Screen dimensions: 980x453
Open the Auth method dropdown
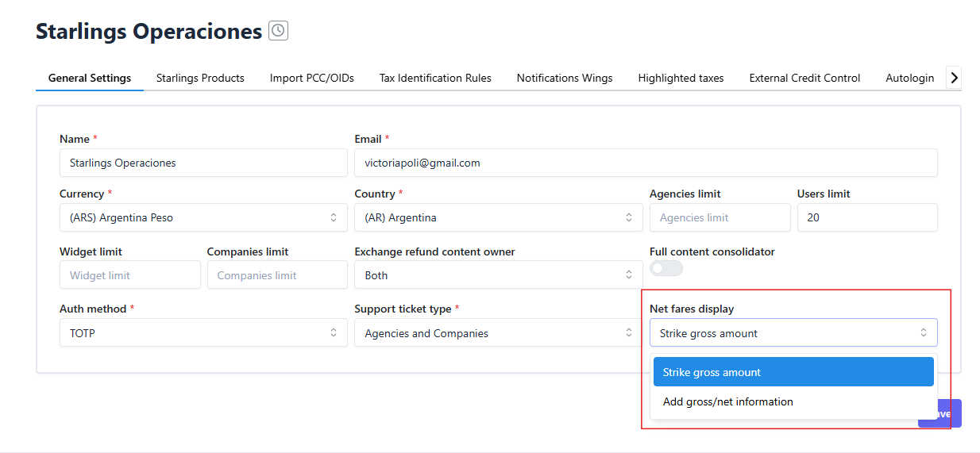click(x=203, y=333)
